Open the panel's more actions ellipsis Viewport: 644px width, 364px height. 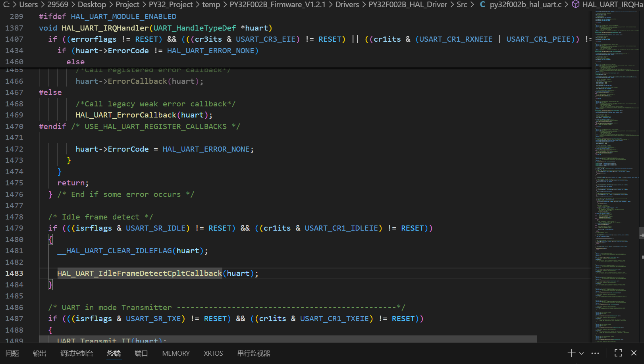click(595, 353)
